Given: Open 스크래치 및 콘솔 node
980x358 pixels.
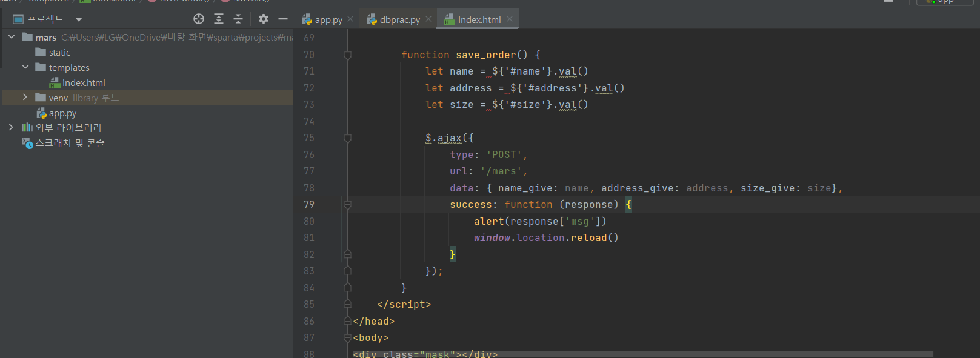Looking at the screenshot, I should (x=70, y=143).
